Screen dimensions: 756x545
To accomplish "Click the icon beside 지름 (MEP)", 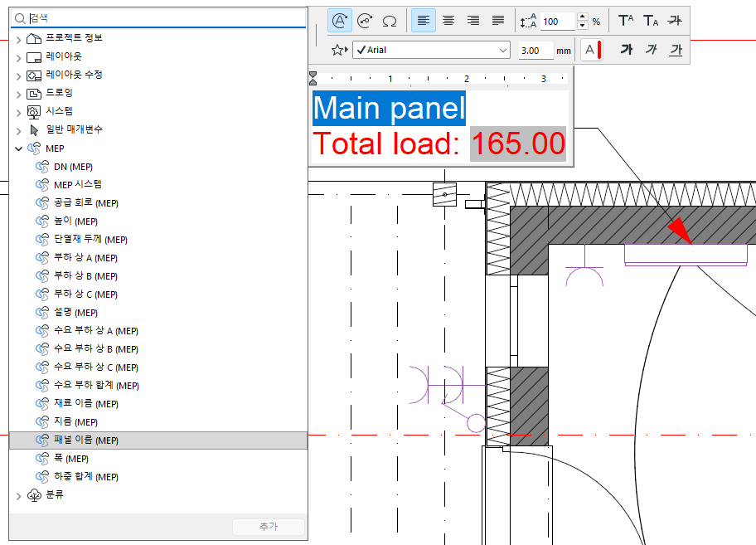I will [42, 421].
